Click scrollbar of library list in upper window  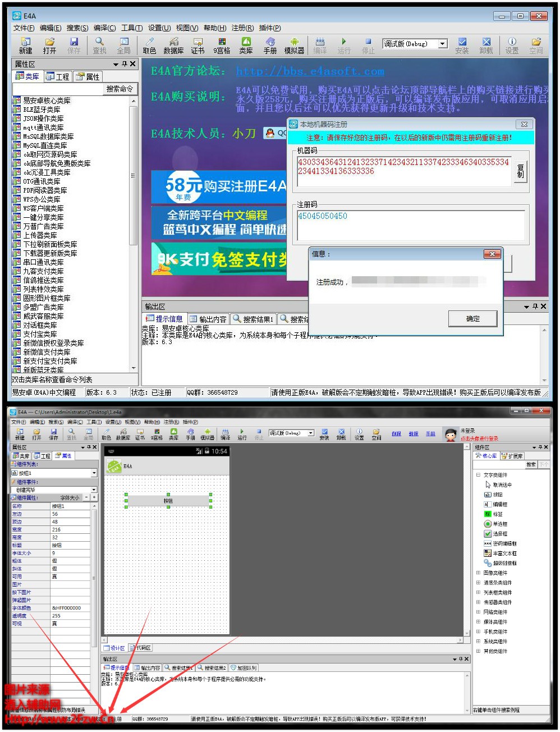[x=133, y=175]
